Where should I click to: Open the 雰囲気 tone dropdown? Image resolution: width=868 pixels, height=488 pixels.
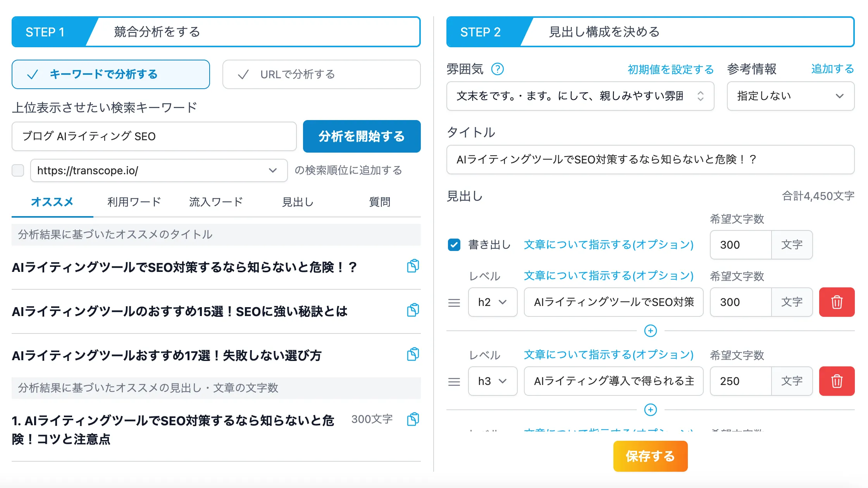[x=580, y=96]
